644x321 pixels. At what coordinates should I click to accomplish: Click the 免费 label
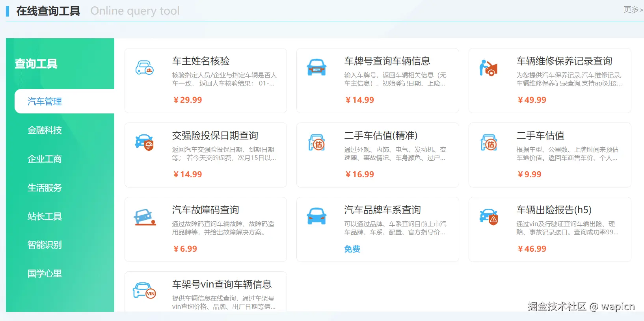click(352, 249)
